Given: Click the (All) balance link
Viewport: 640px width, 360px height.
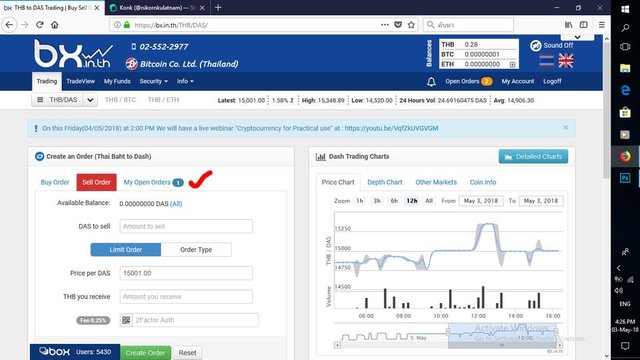Looking at the screenshot, I should point(176,204).
